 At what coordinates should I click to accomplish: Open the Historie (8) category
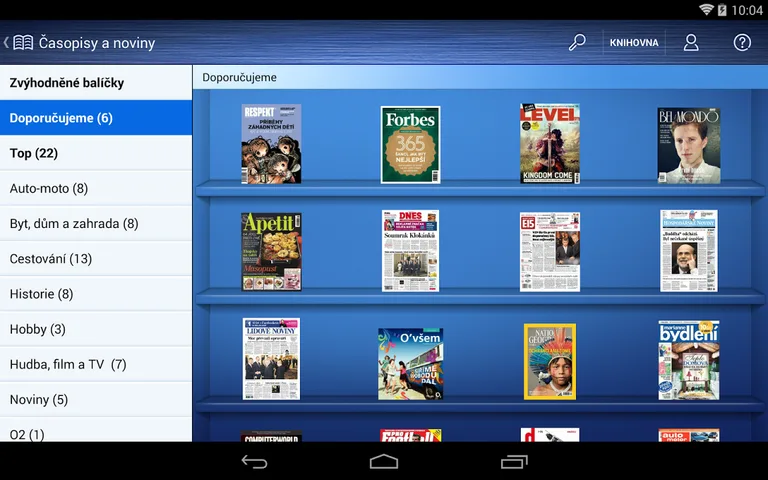click(96, 294)
